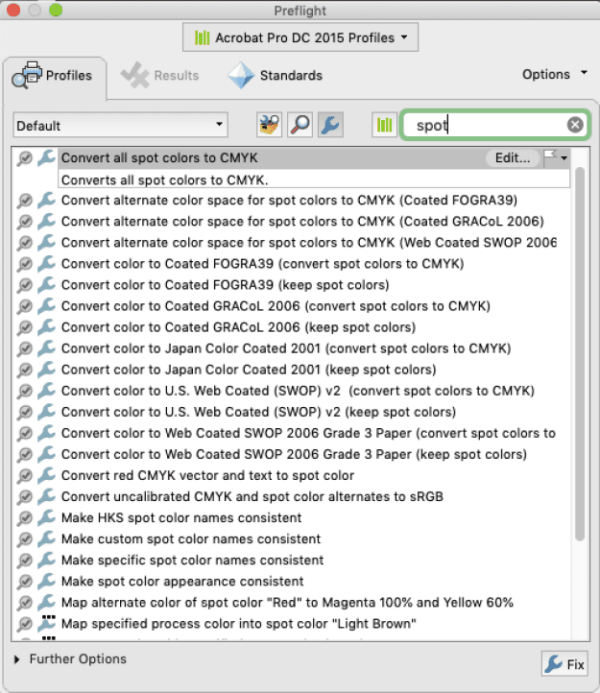Click the green library icon beside search

[383, 125]
